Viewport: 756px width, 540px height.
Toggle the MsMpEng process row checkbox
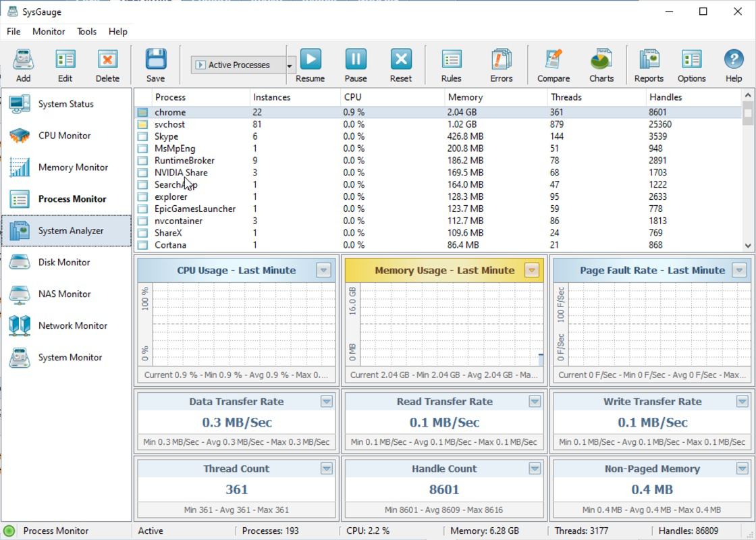[x=142, y=148]
